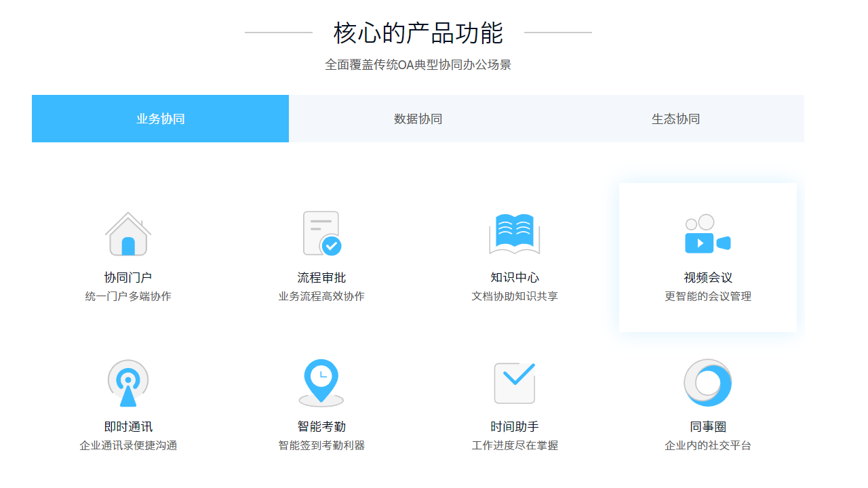Click the description 工作进度尽在掌握
The width and height of the screenshot is (868, 488).
click(x=515, y=445)
